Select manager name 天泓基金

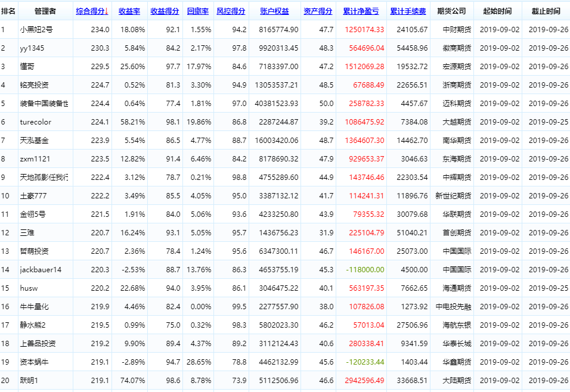[34, 141]
